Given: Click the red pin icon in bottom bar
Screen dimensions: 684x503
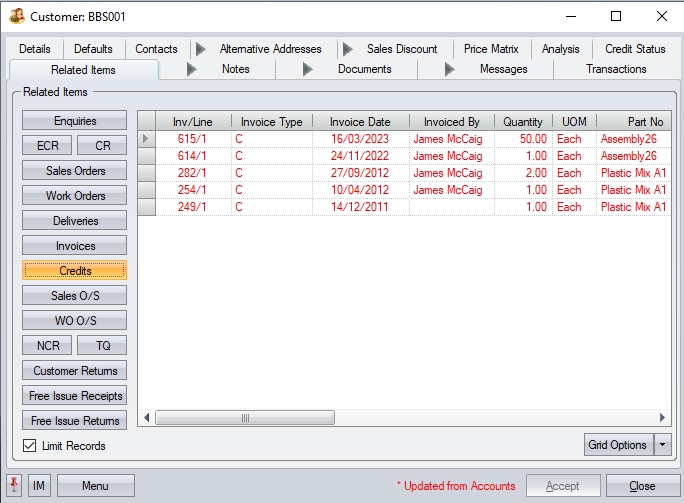Looking at the screenshot, I should coord(14,486).
